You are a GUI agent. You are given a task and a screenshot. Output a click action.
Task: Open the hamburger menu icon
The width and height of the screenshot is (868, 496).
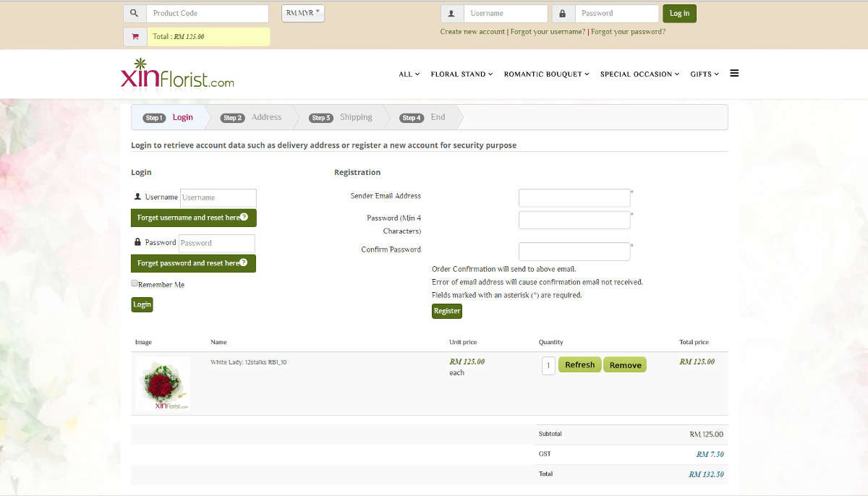coord(734,73)
